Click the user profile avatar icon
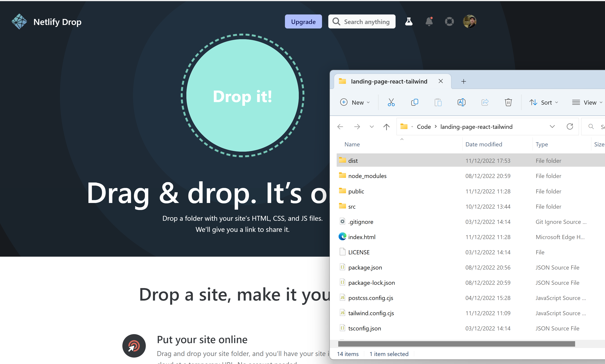The height and width of the screenshot is (364, 605). pos(470,22)
